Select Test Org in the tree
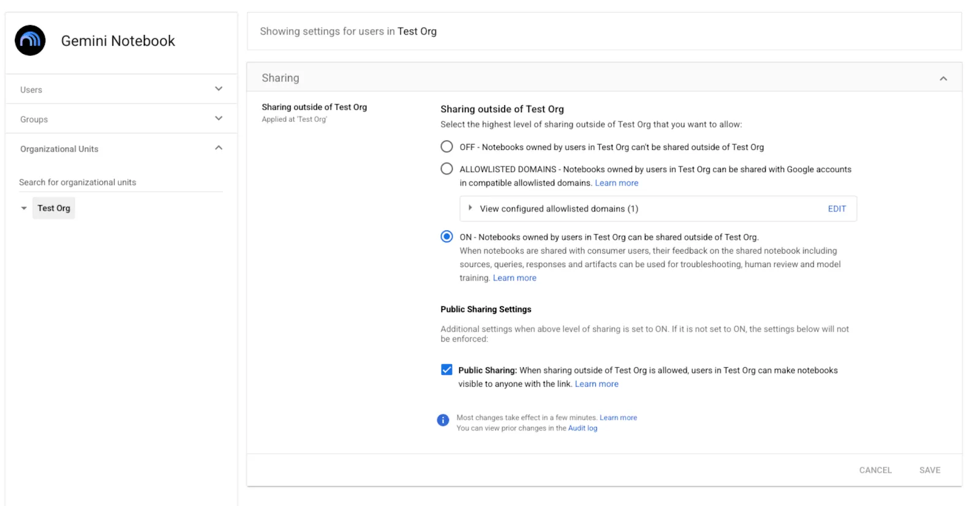The height and width of the screenshot is (506, 980). point(54,208)
